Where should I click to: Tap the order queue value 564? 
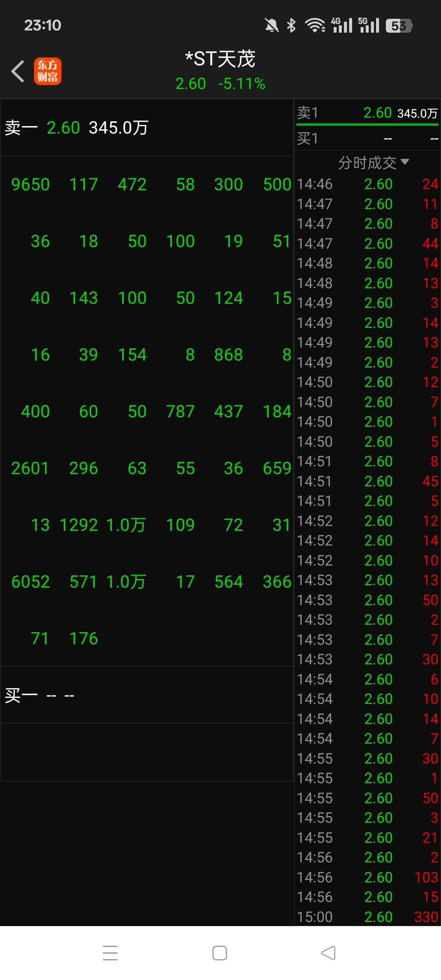coord(228,582)
